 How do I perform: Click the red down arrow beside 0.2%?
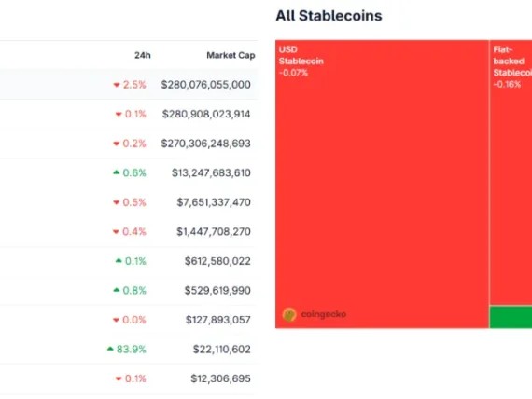coord(117,144)
